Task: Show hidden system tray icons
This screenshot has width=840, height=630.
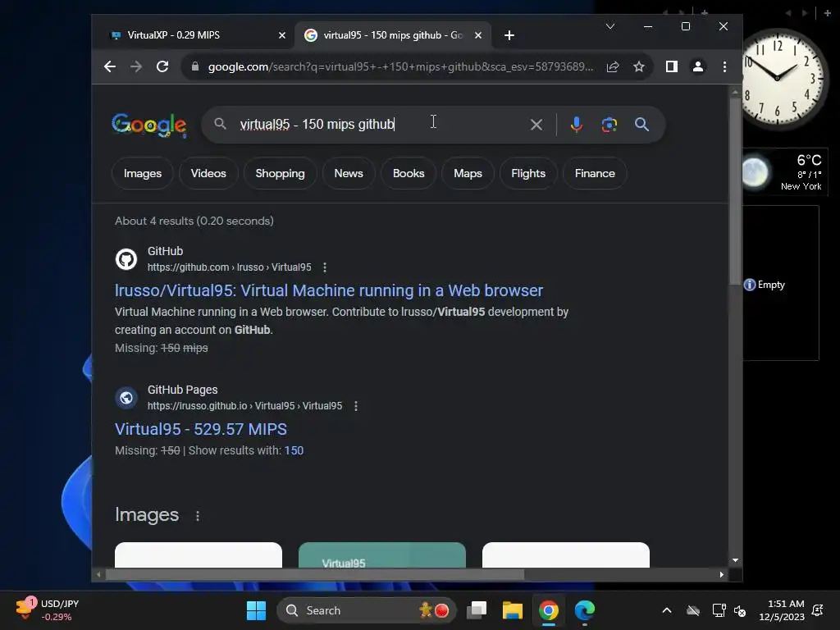Action: (x=667, y=610)
